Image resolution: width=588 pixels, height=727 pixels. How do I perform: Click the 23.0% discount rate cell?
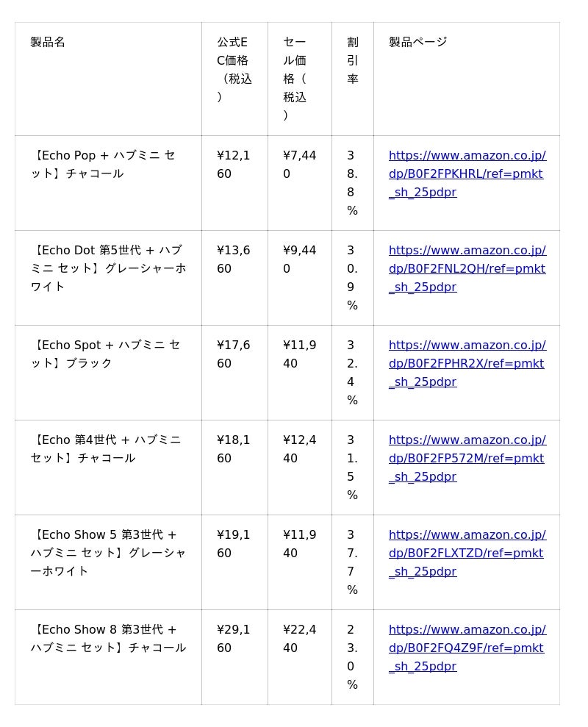pyautogui.click(x=352, y=657)
